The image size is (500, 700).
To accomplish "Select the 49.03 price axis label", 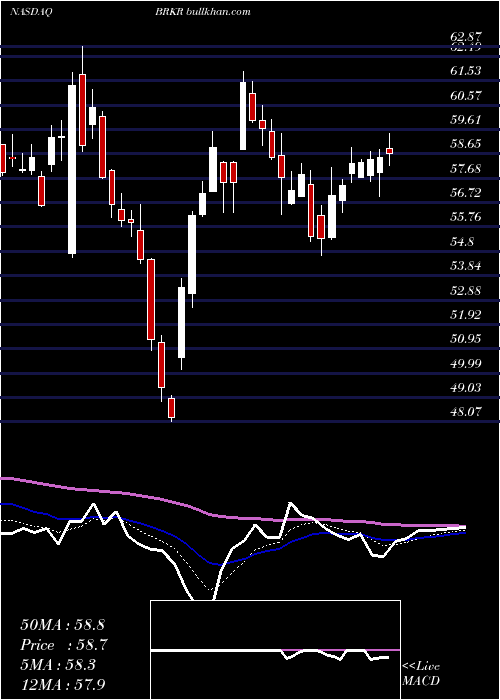I will coord(467,388).
